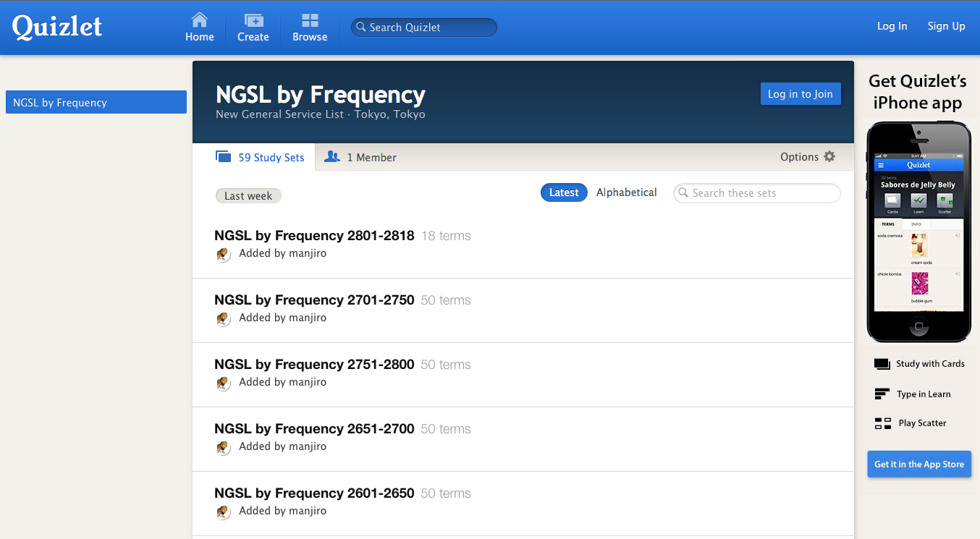Switch to the 1 Member tab

360,157
